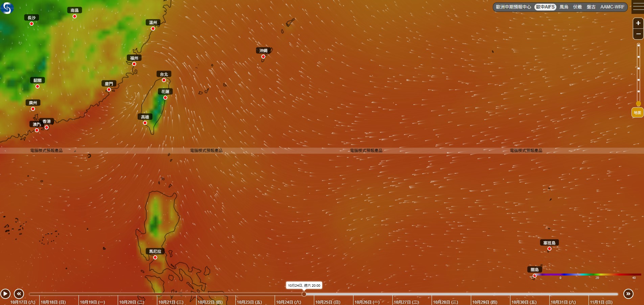This screenshot has width=644, height=305.
Task: Jump to 10月20日 (二) on timeline
Action: tap(132, 302)
